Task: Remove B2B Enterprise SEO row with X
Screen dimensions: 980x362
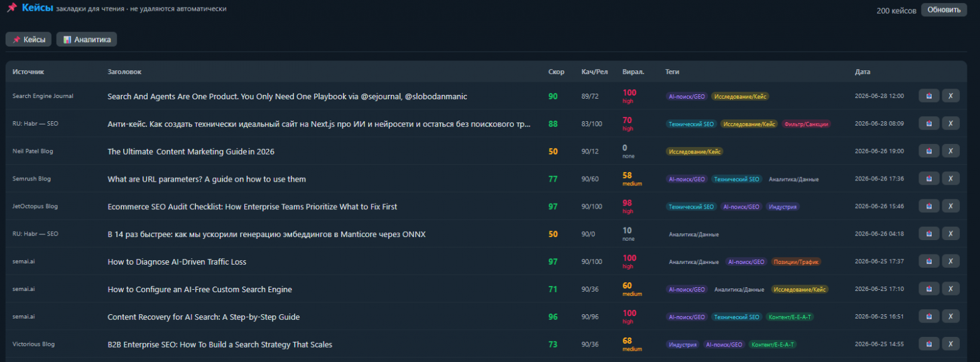Action: (950, 344)
